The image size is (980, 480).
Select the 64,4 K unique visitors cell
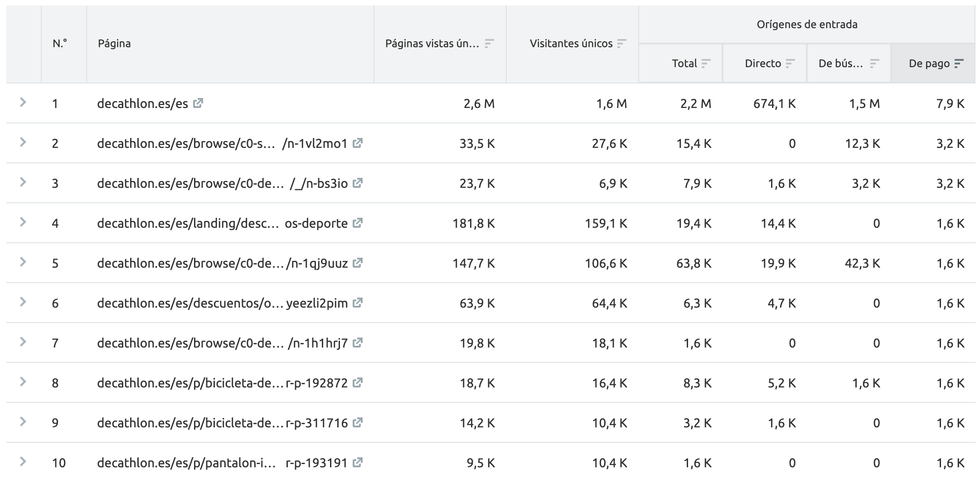[610, 304]
